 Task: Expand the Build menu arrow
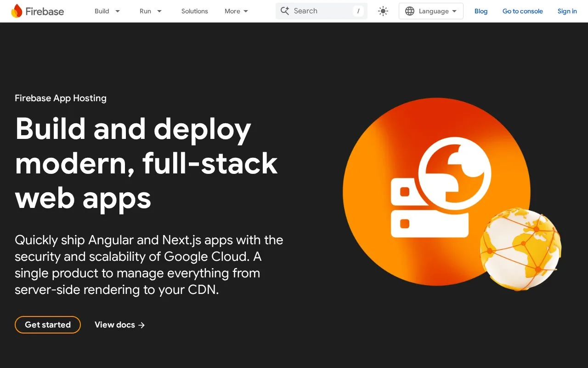pos(118,11)
